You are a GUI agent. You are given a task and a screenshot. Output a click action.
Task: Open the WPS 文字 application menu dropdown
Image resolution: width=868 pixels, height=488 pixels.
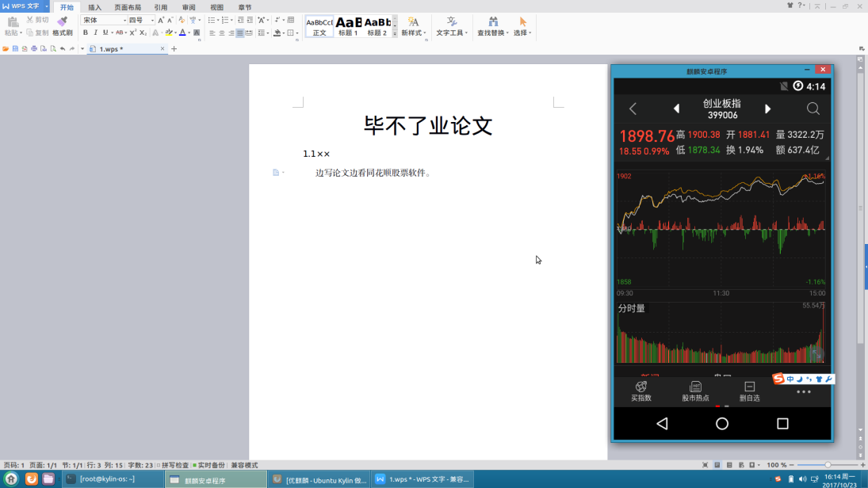coord(46,6)
